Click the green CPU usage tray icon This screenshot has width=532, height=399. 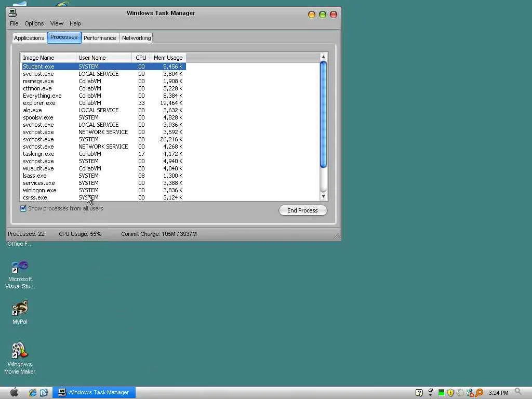[441, 393]
